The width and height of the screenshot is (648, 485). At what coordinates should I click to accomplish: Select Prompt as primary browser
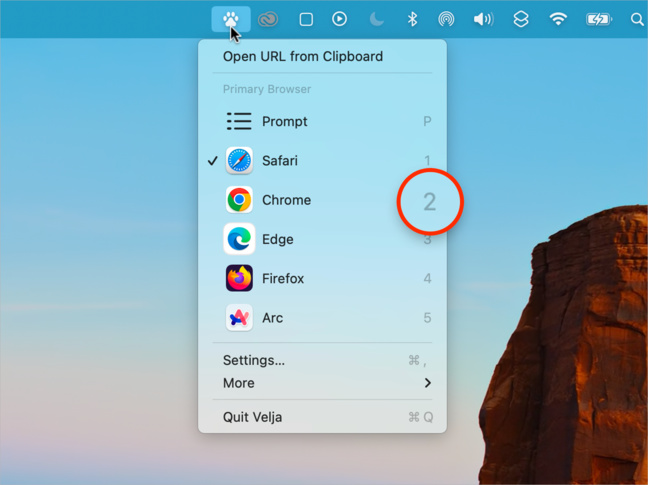(x=322, y=121)
